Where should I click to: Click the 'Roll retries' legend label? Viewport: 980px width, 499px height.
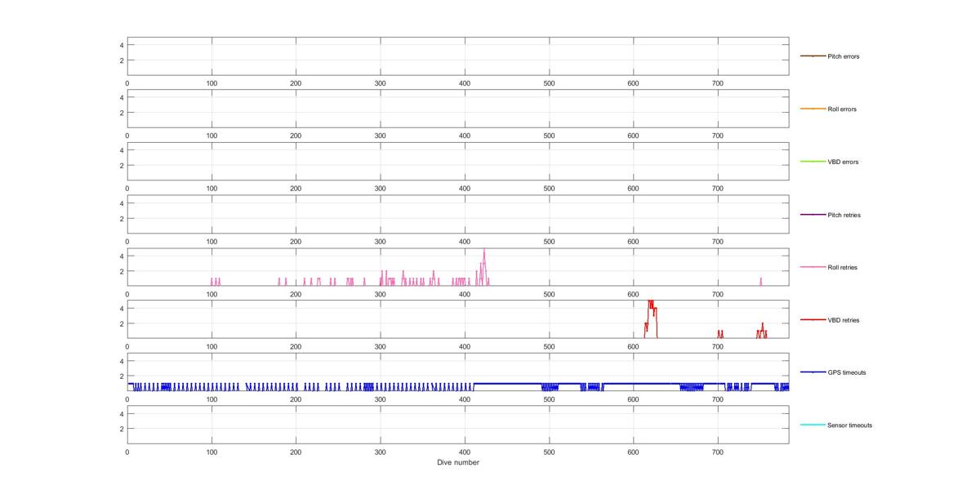click(842, 267)
